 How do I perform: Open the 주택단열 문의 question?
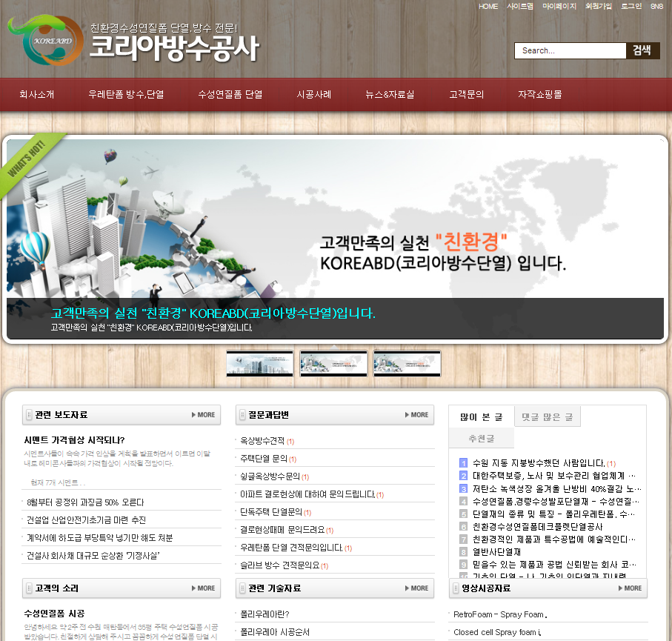(264, 459)
